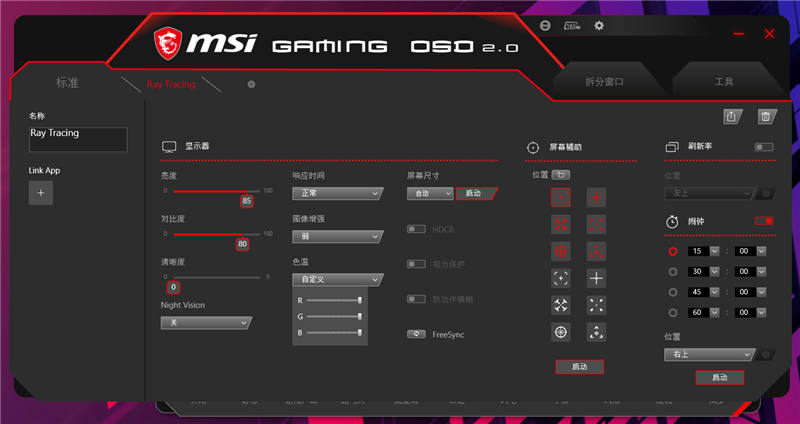The height and width of the screenshot is (424, 800).
Task: Adjust the 清晰度 sharpness slider
Action: pos(216,278)
